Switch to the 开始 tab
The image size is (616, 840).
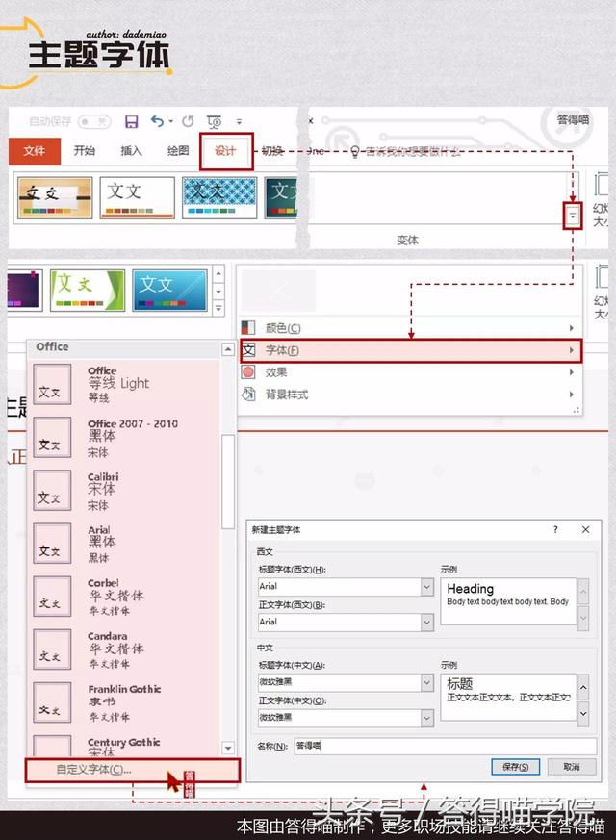click(84, 151)
